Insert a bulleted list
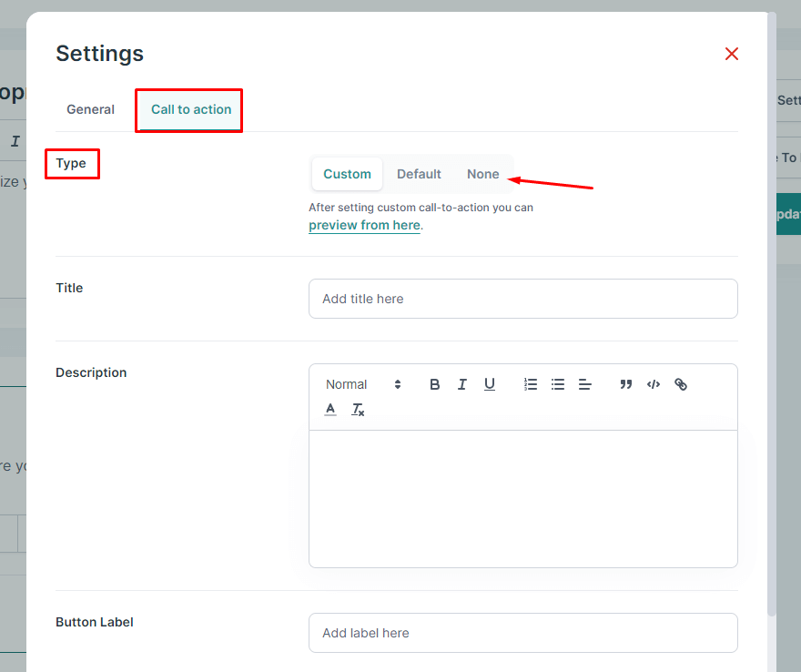Screen dimensions: 801x672 click(x=558, y=384)
